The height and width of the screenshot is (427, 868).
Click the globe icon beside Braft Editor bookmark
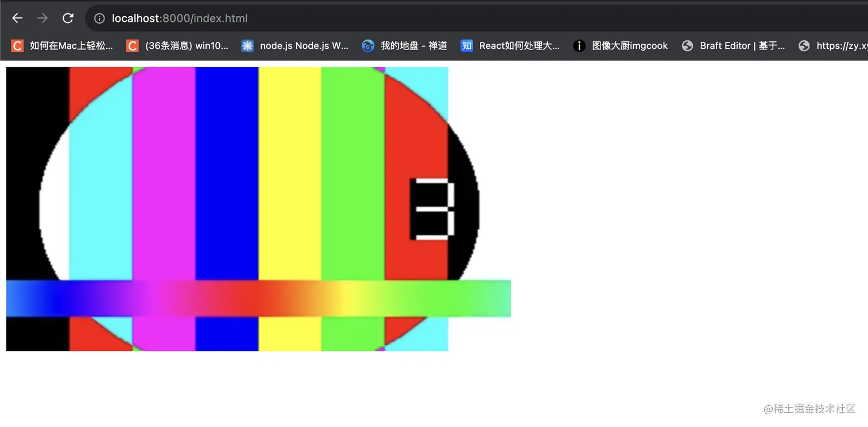pyautogui.click(x=687, y=45)
